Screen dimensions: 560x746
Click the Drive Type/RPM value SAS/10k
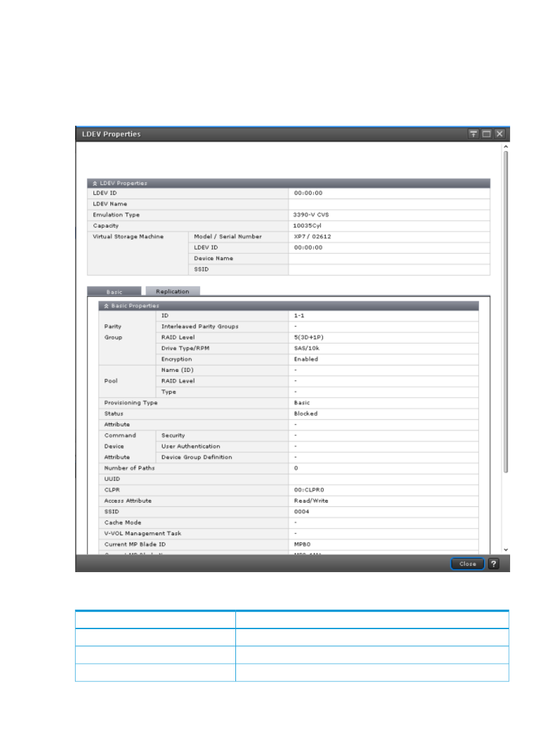click(x=307, y=348)
